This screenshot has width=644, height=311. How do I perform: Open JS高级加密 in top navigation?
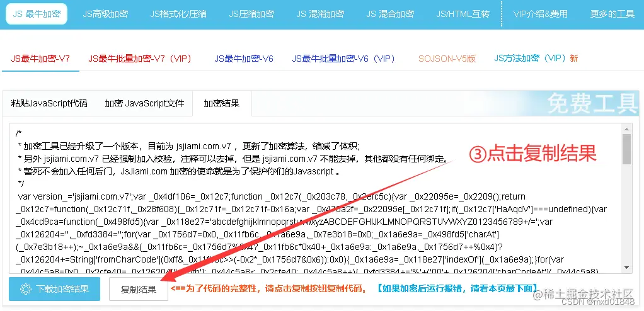(x=105, y=14)
